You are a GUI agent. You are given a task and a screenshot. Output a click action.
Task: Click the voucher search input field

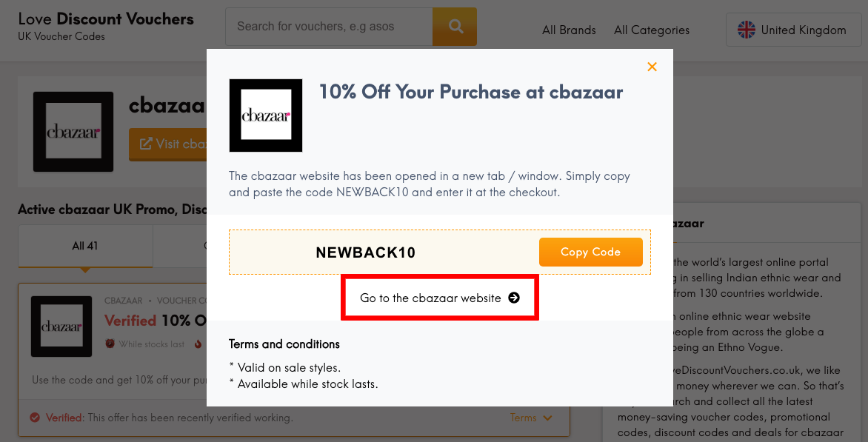click(330, 26)
